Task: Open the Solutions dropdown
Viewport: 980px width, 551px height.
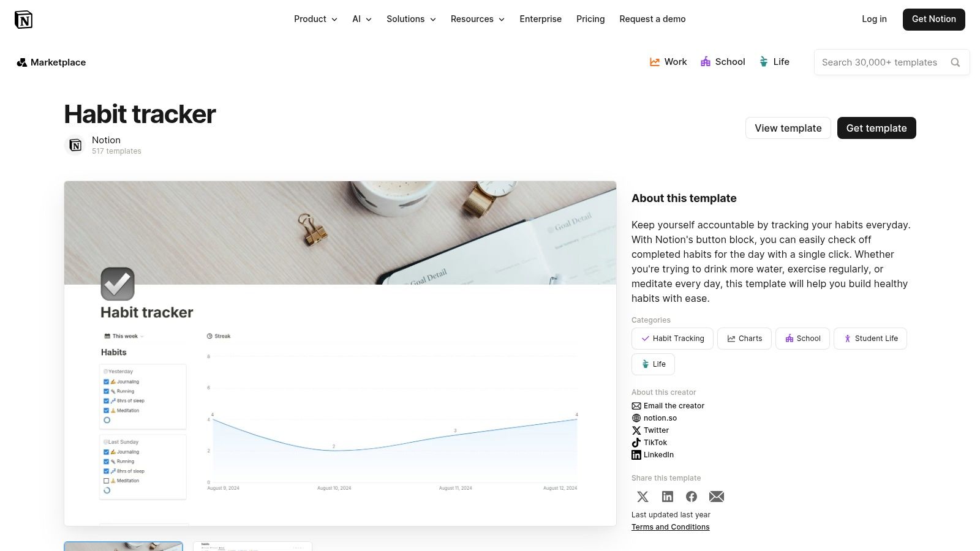Action: click(411, 19)
